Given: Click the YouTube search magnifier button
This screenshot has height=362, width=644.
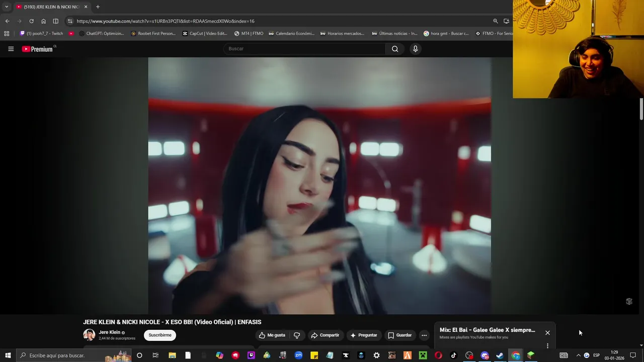Looking at the screenshot, I should coord(395,49).
